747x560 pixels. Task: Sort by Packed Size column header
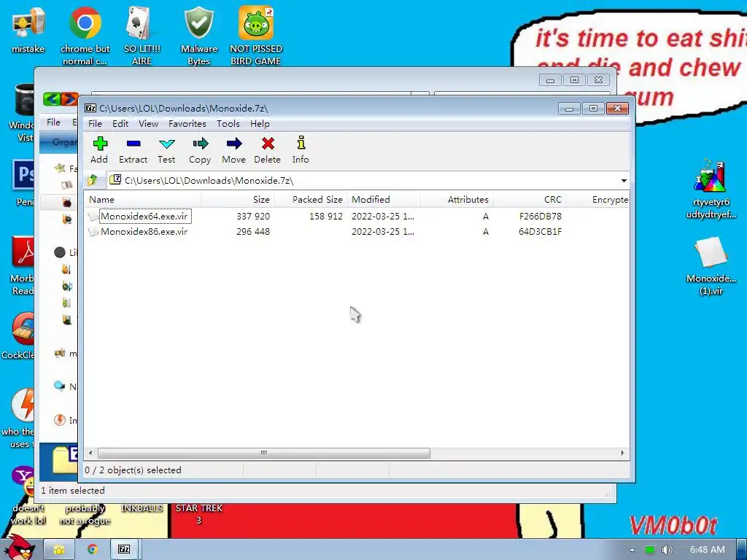pos(311,200)
